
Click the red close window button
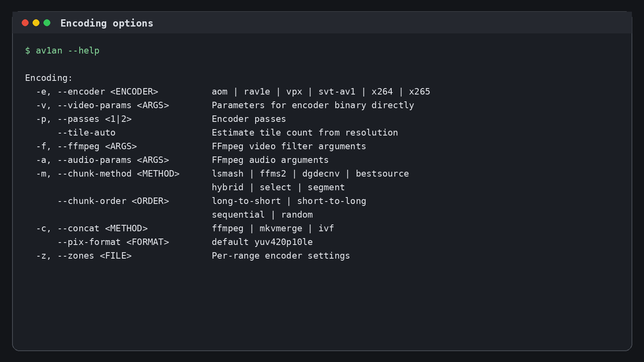pos(25,23)
